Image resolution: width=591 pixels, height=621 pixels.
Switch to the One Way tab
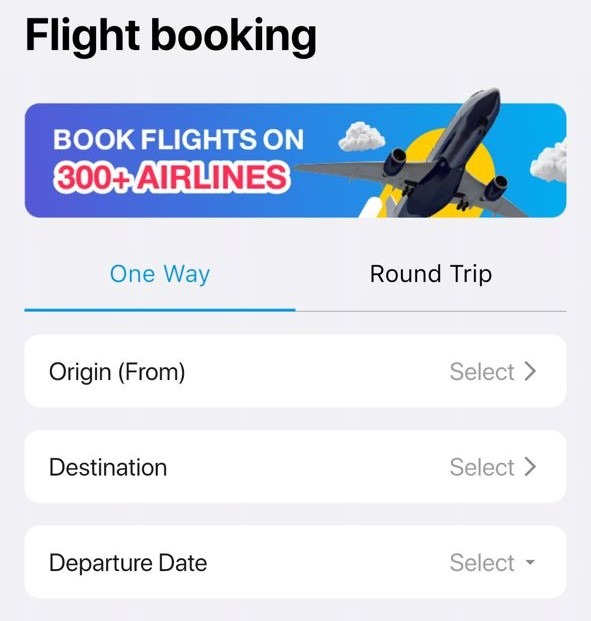[160, 274]
